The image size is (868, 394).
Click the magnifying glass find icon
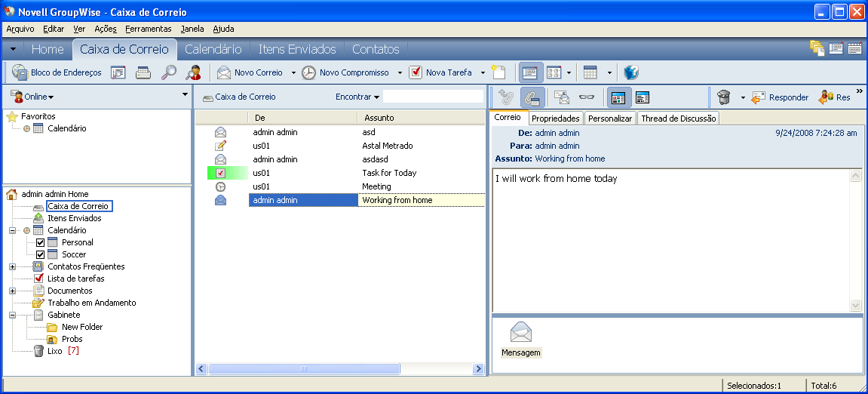169,72
